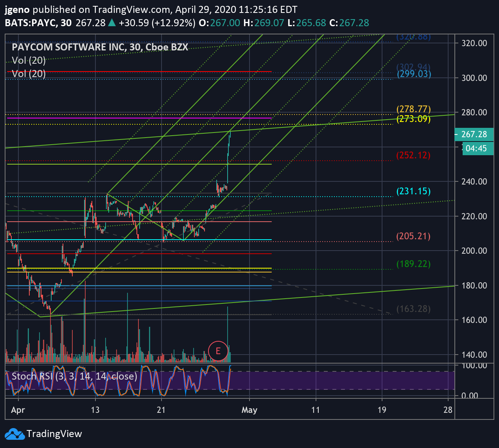Click the (163.28) gray price level label

413,309
